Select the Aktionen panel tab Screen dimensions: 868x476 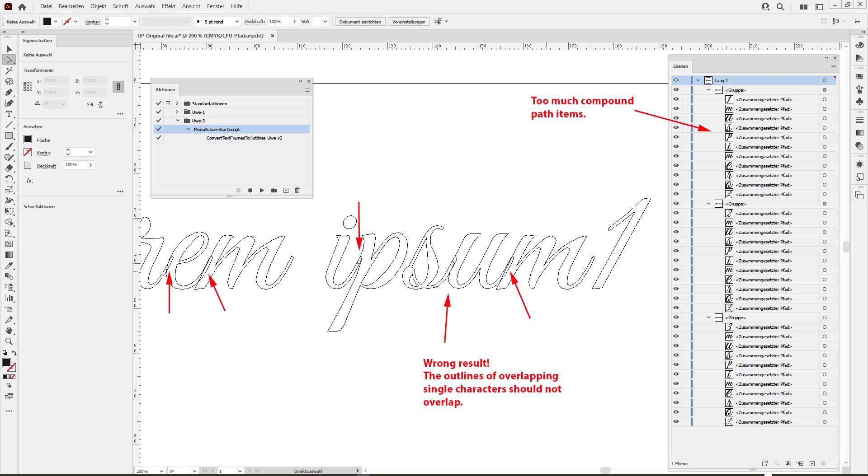[x=165, y=90]
